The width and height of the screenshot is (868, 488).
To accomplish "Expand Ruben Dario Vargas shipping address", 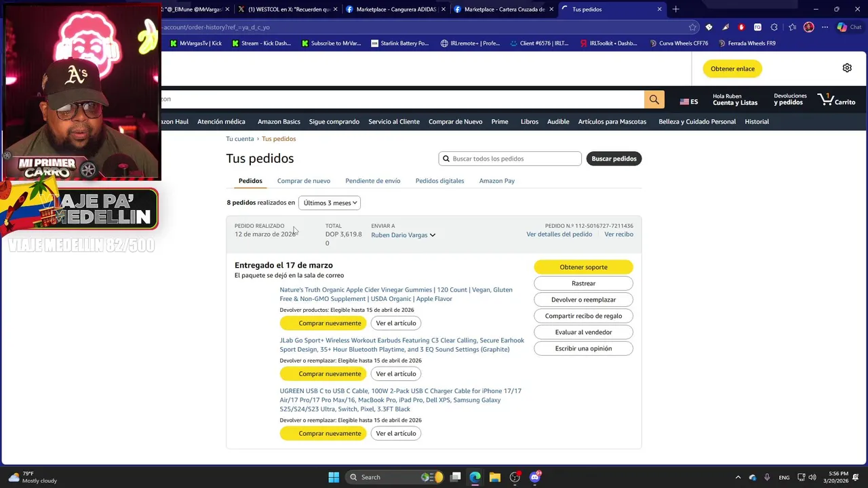I will tap(403, 235).
